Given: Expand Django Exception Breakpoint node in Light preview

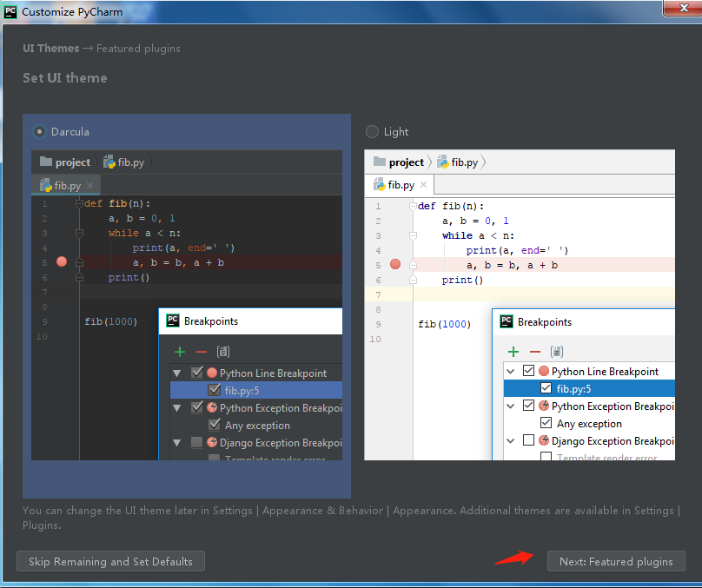Looking at the screenshot, I should (511, 440).
